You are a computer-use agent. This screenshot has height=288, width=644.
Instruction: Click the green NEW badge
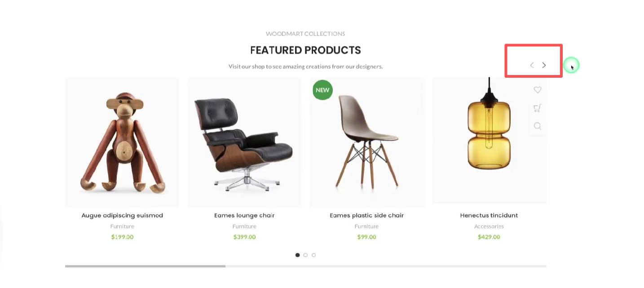pyautogui.click(x=322, y=90)
